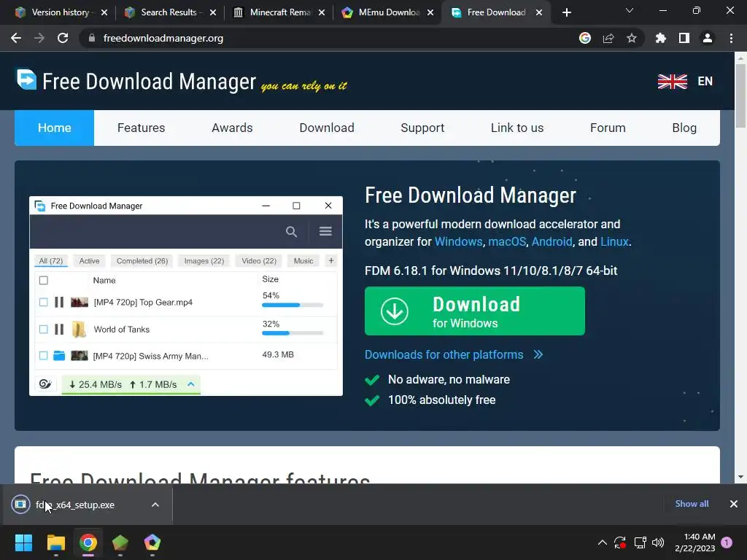Follow the Windows platform link
This screenshot has height=560, width=747.
(x=458, y=241)
